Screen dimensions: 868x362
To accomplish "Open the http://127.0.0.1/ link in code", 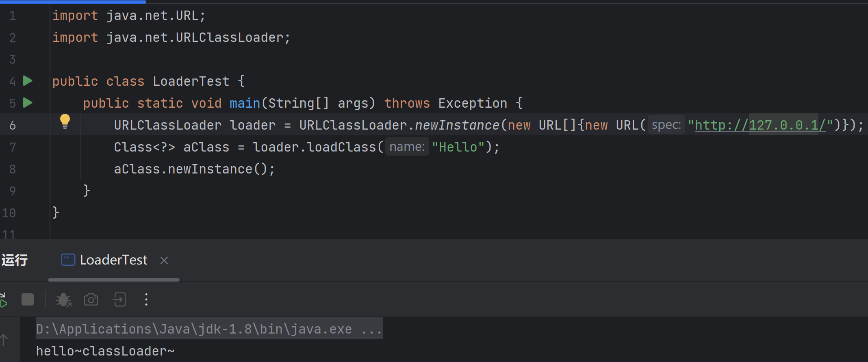I will tap(760, 125).
